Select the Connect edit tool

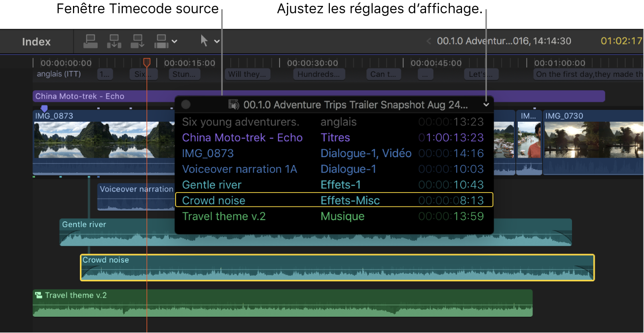[90, 41]
